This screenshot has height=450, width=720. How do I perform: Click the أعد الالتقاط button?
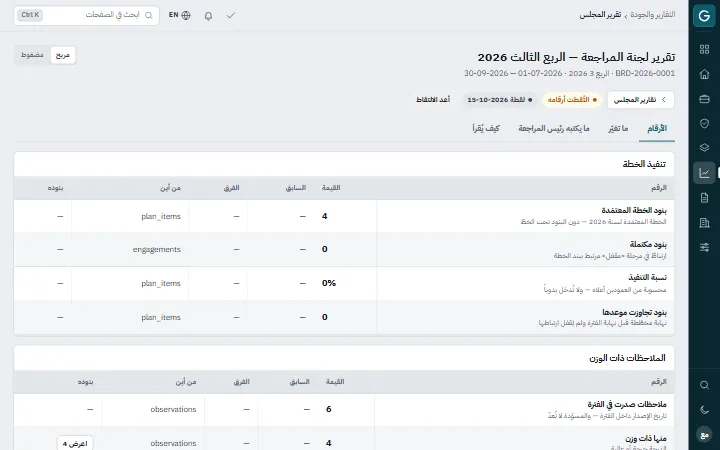(x=433, y=100)
